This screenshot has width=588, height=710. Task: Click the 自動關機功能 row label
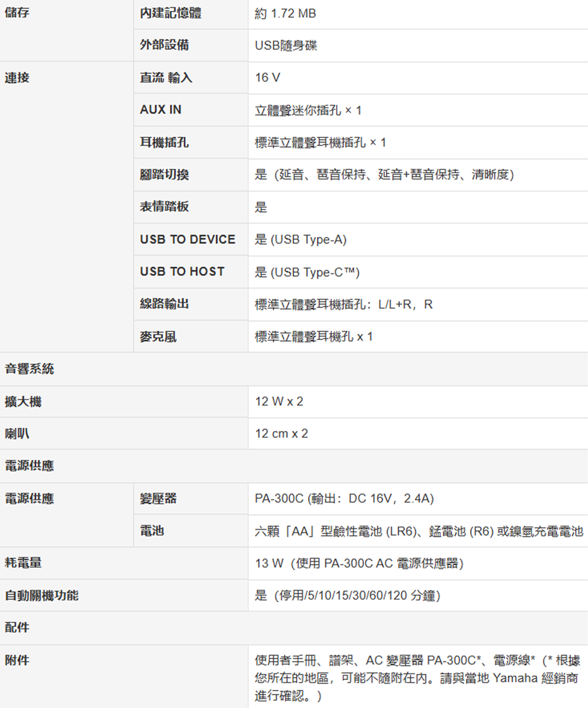point(42,595)
